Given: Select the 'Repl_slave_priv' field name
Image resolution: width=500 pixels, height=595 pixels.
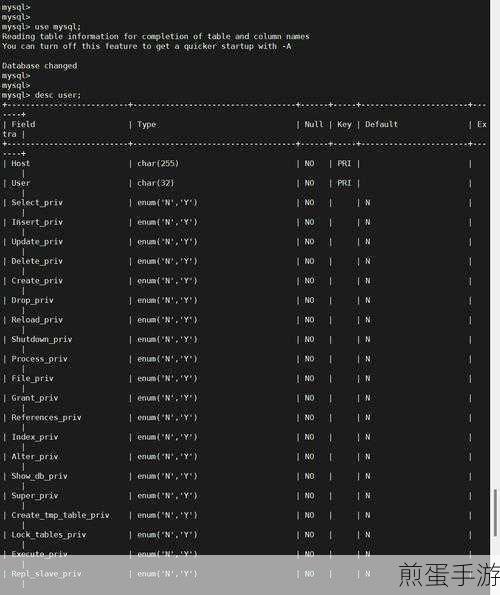Looking at the screenshot, I should click(x=46, y=574).
